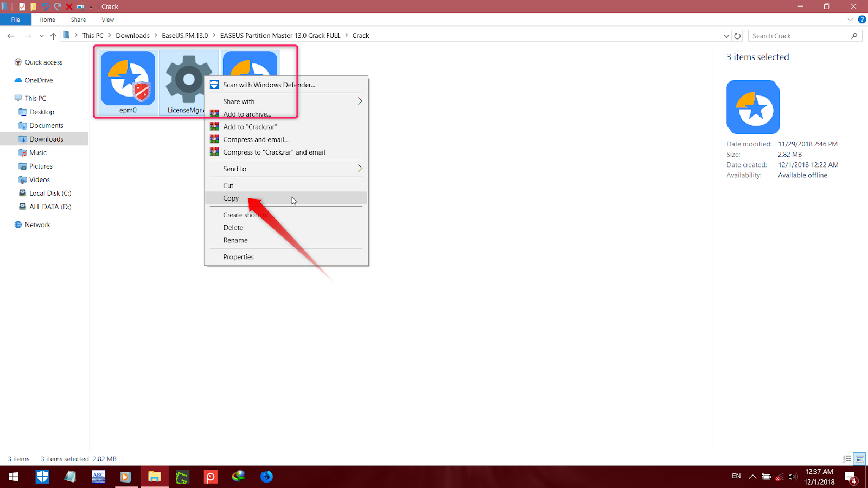Open Windows Defender from the taskbar
This screenshot has width=868, height=488.
(42, 477)
